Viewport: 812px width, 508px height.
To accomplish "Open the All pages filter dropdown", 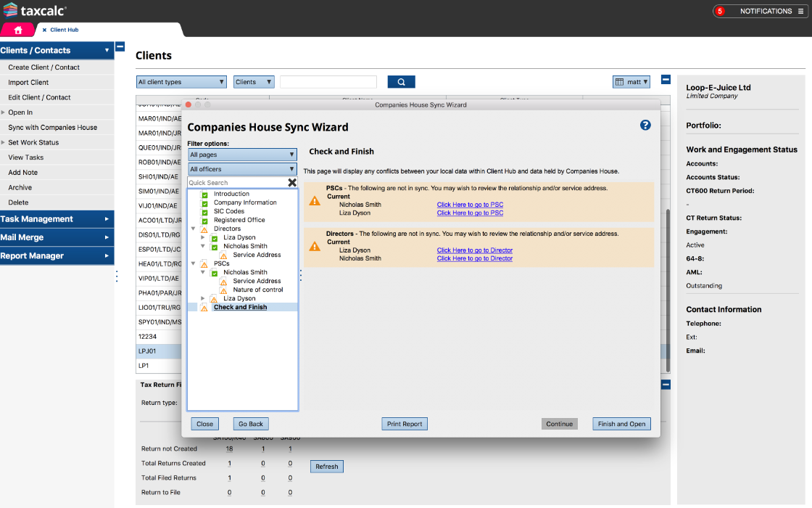I will [x=242, y=155].
